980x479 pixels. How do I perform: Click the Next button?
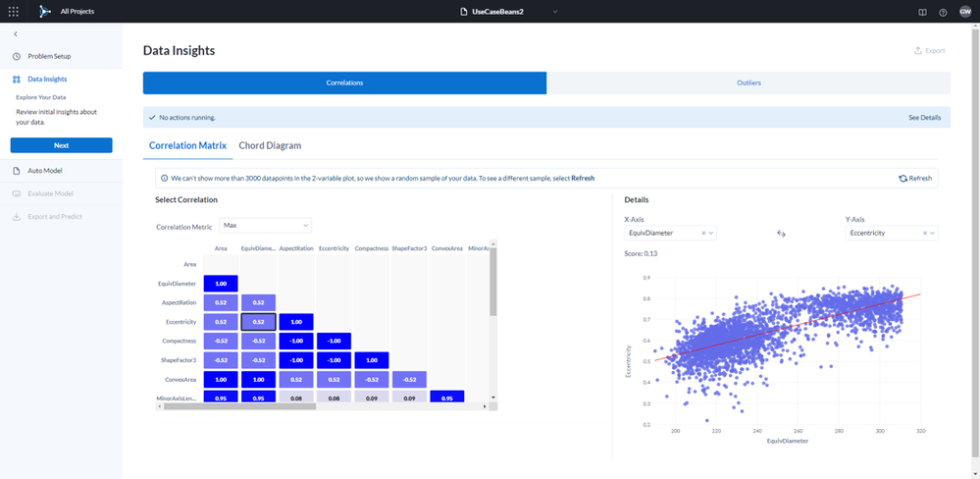coord(61,145)
